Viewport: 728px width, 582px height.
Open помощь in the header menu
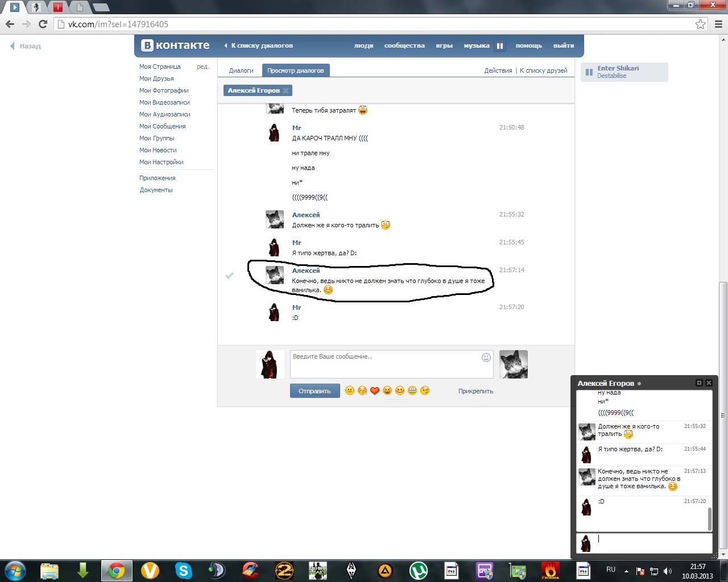[529, 45]
